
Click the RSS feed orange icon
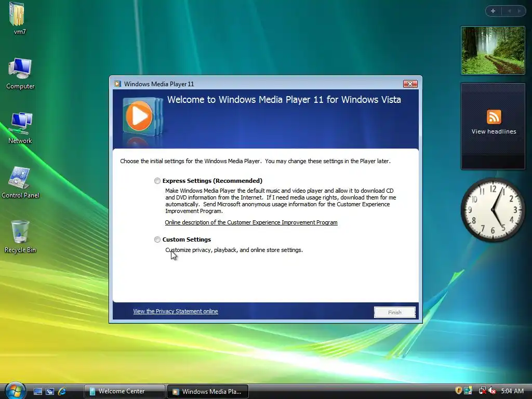coord(494,117)
